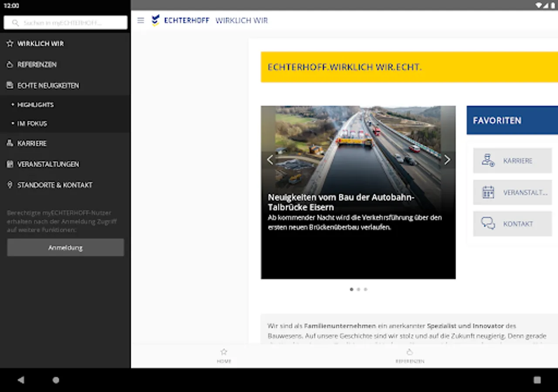Tap the Referenzen icon in bottom bar
This screenshot has width=558, height=392.
coord(410,352)
